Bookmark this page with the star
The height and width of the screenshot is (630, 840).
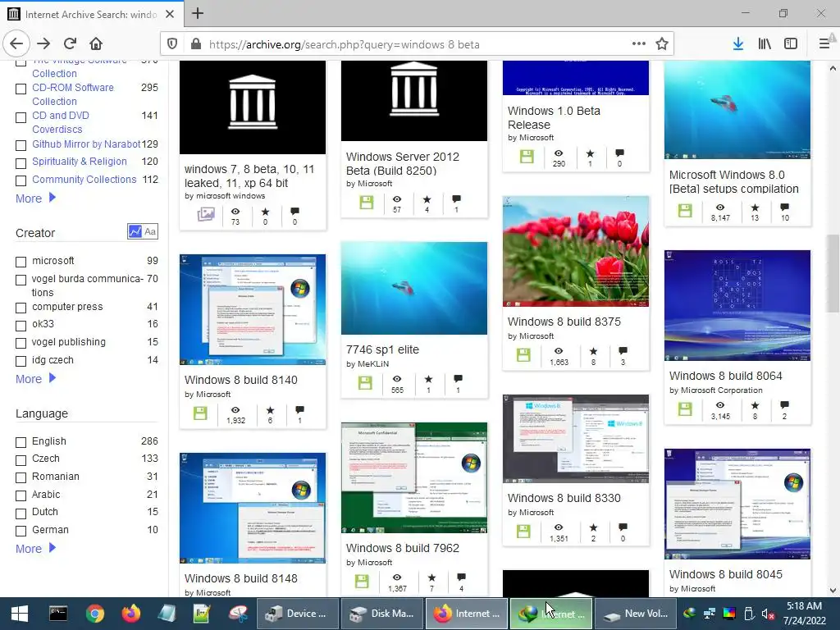[662, 44]
